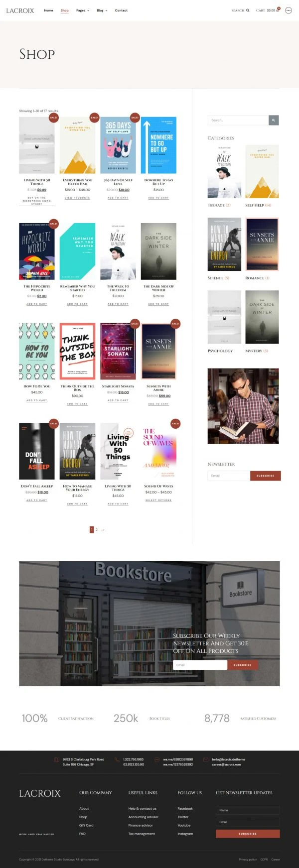The width and height of the screenshot is (299, 868).
Task: Go to page 2 of results
Action: (97, 530)
